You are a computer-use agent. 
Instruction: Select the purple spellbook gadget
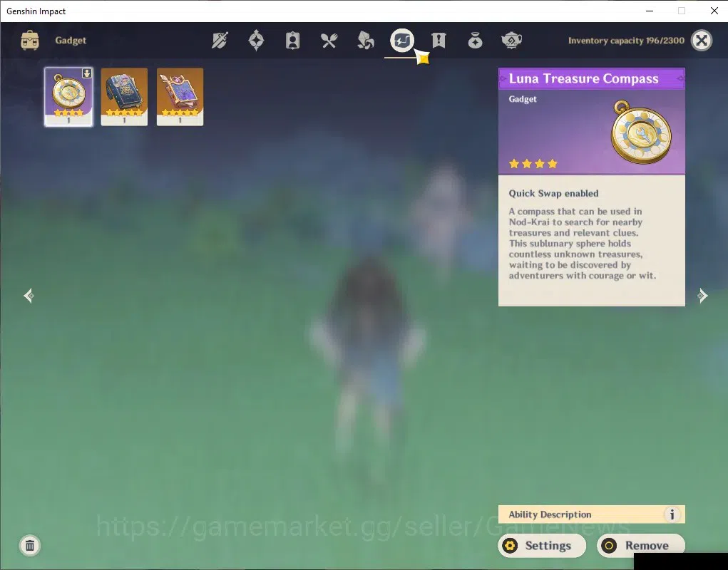(180, 97)
